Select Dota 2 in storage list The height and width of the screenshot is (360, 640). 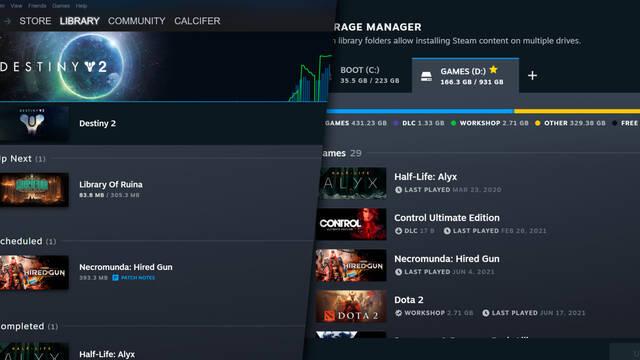click(x=409, y=300)
